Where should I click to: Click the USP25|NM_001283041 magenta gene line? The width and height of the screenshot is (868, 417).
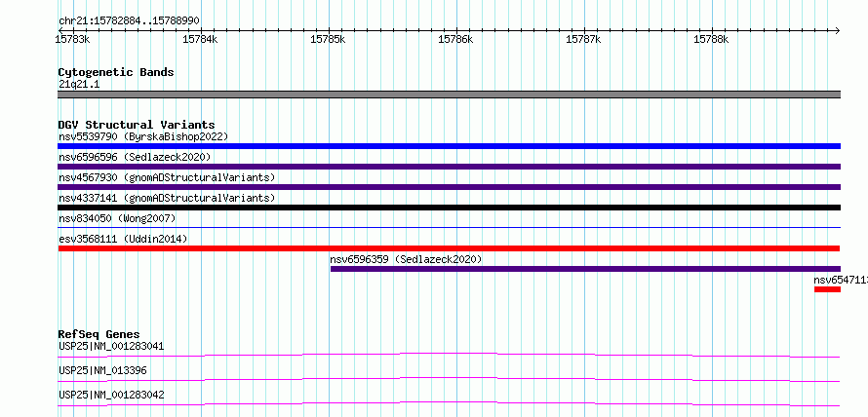pos(449,355)
